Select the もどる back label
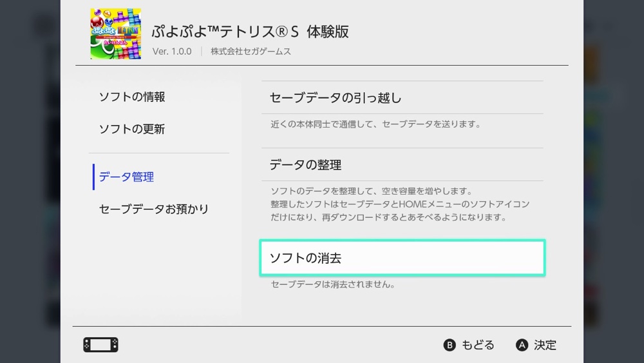The image size is (644, 363). [x=478, y=345]
